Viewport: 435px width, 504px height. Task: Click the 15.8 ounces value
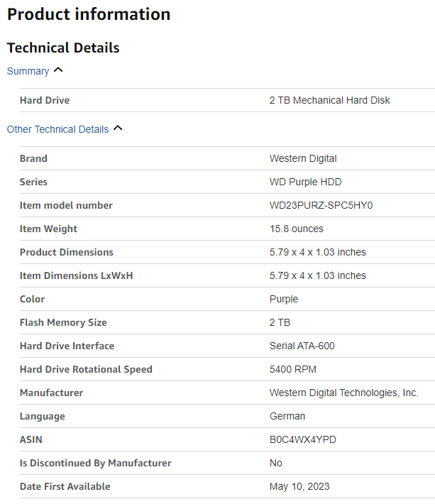point(296,229)
